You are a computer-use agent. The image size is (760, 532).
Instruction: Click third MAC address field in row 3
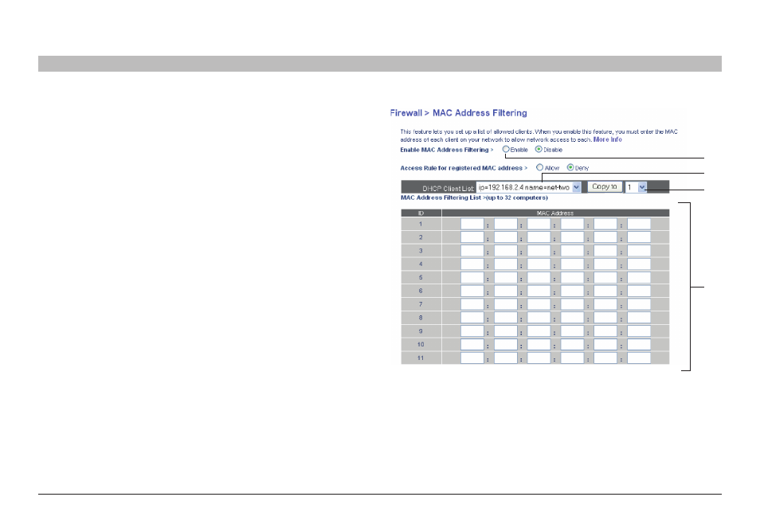click(539, 251)
